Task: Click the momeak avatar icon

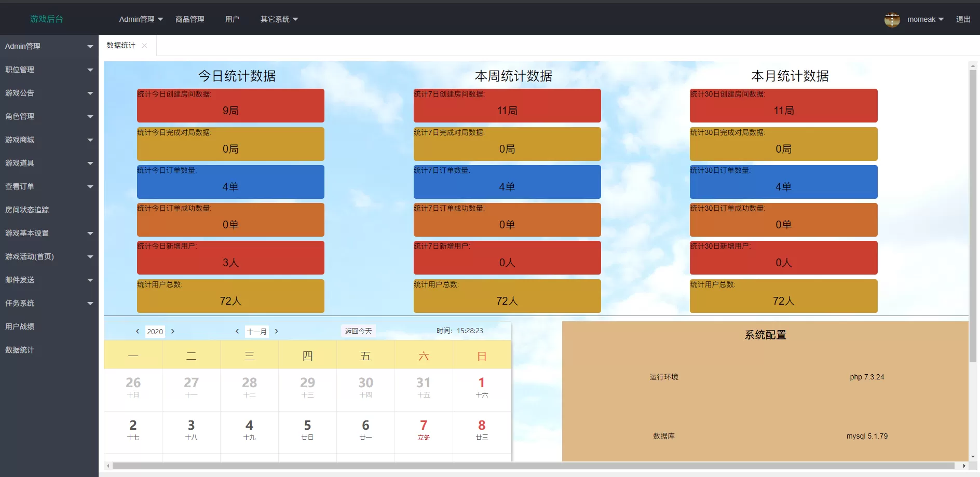Action: click(x=892, y=19)
